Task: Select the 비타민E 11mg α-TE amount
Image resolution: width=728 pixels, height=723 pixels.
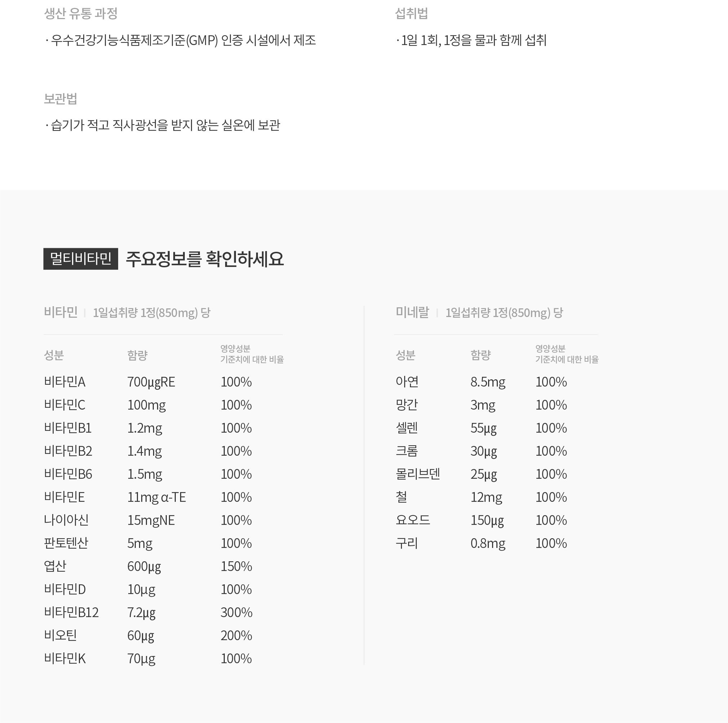Action: pyautogui.click(x=156, y=497)
